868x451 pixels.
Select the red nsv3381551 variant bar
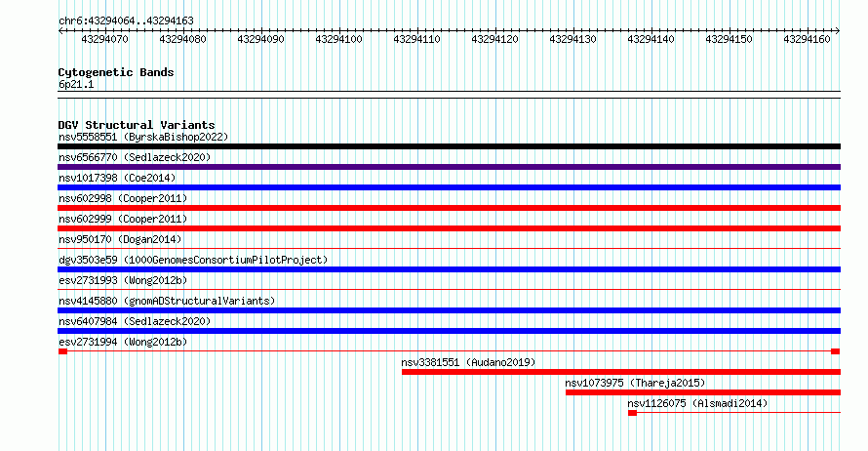pos(621,372)
